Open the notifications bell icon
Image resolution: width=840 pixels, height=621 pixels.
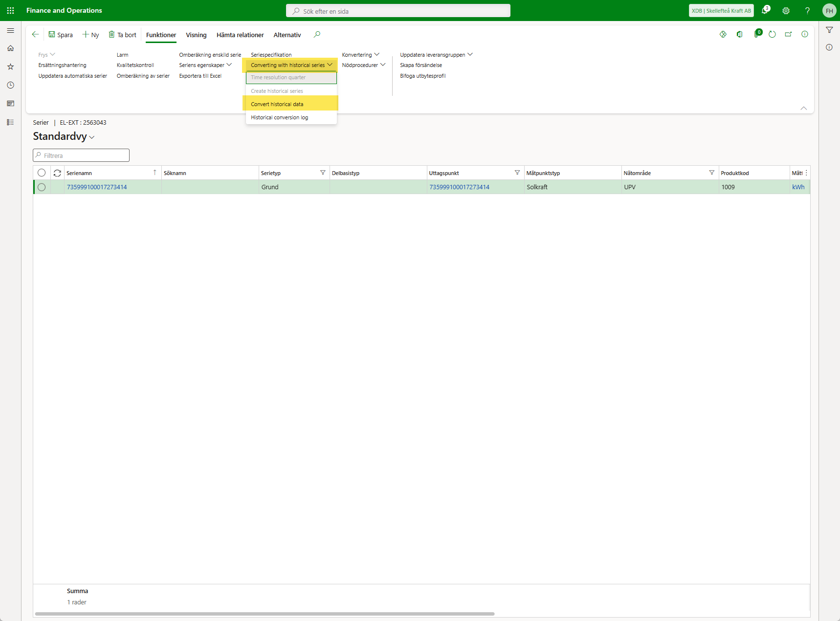pos(765,11)
